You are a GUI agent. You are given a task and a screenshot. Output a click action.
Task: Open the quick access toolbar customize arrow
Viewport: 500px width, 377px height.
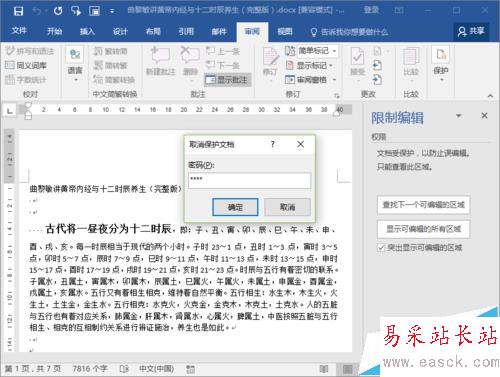pyautogui.click(x=112, y=11)
